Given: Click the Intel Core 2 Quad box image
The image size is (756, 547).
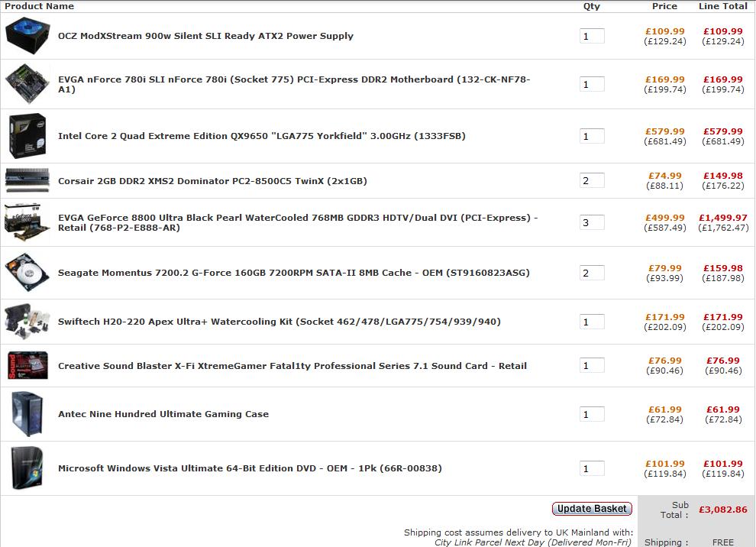Looking at the screenshot, I should (x=27, y=136).
